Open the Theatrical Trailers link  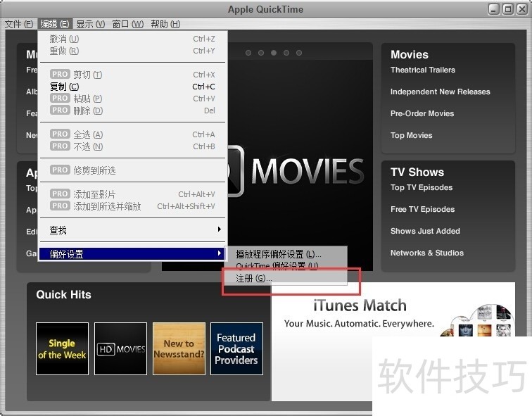click(x=423, y=70)
